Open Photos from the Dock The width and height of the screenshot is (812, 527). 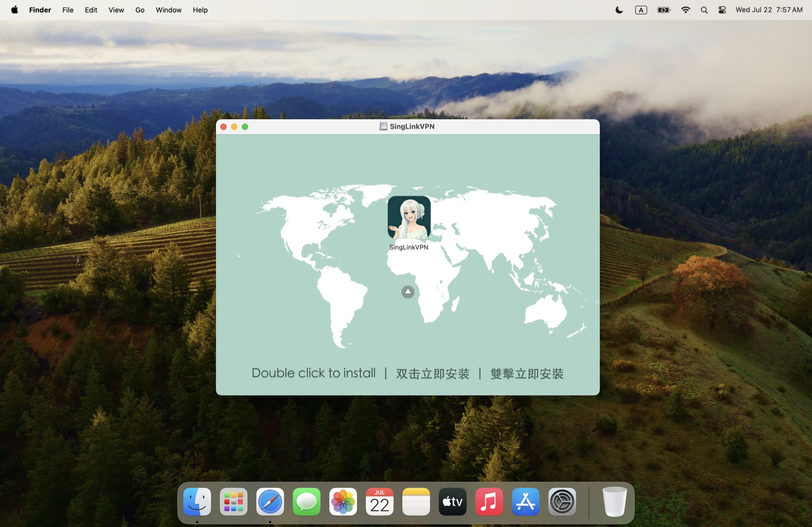(x=343, y=502)
